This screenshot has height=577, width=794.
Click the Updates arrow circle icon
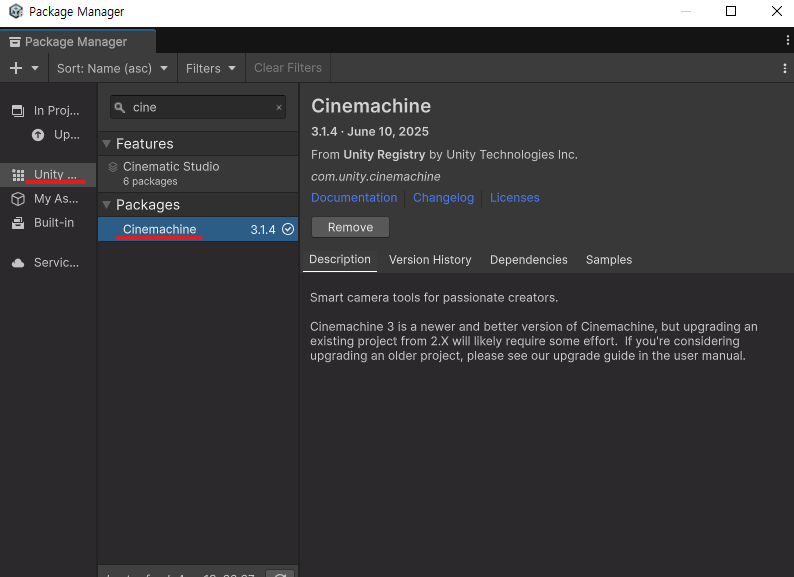[x=38, y=135]
